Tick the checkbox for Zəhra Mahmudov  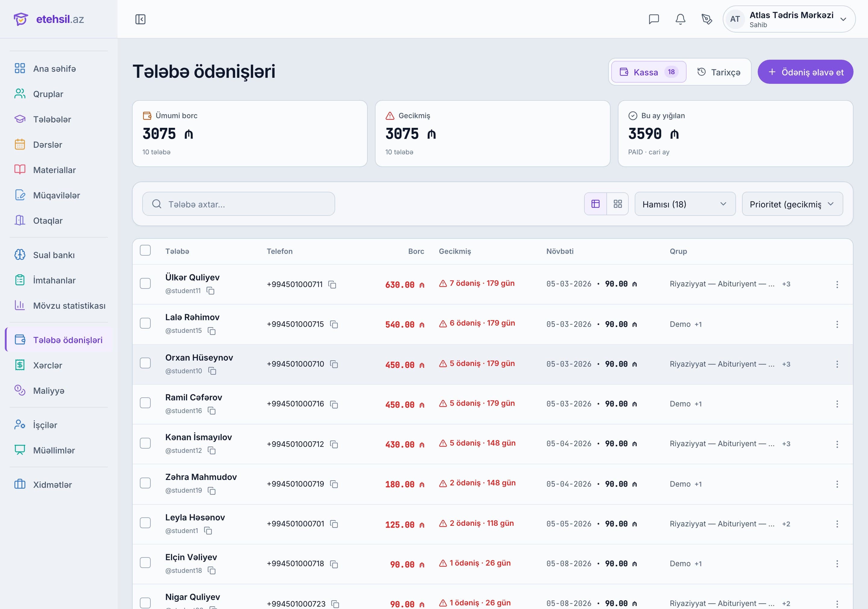point(145,483)
